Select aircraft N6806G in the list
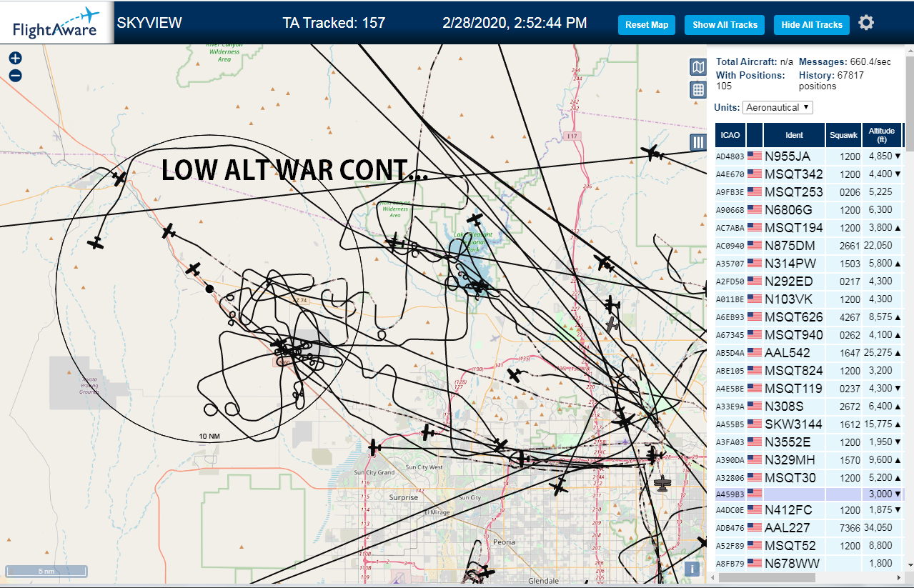 [x=810, y=209]
